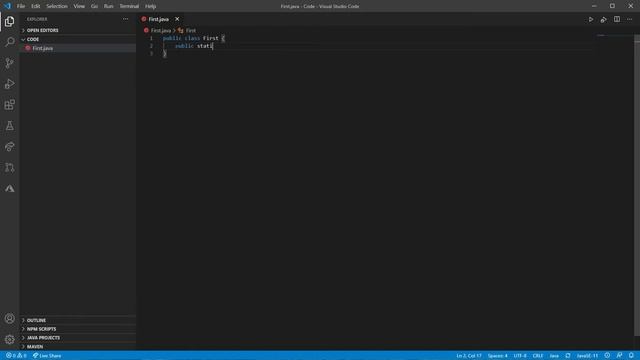
Task: Click the VS Code logo icon
Action: tap(7, 6)
